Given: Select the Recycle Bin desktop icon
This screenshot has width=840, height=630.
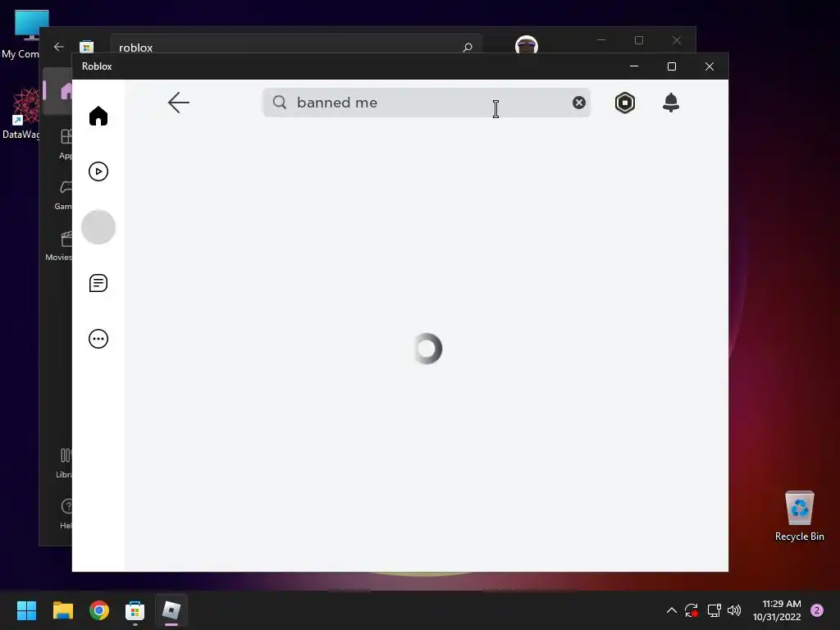Looking at the screenshot, I should 799,516.
